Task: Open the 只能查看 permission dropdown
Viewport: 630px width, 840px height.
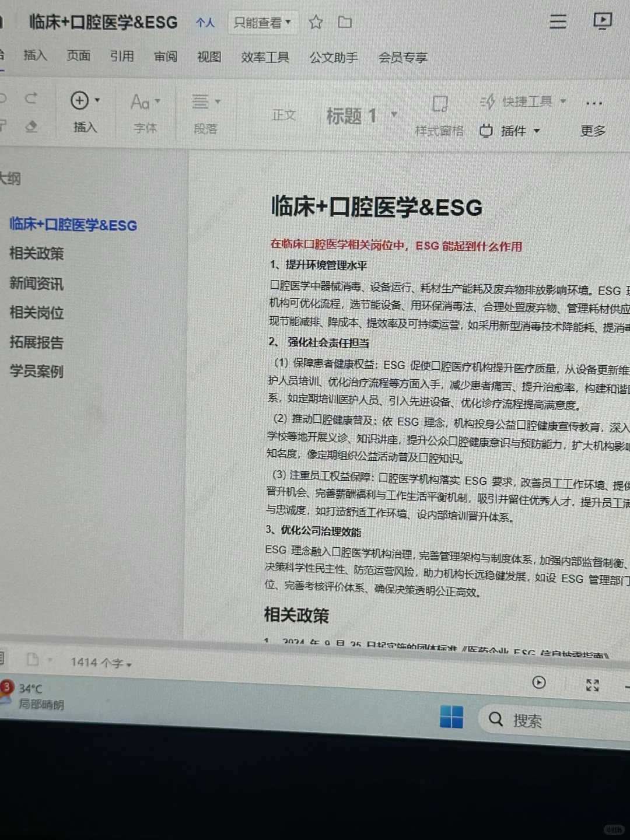Action: pos(262,22)
